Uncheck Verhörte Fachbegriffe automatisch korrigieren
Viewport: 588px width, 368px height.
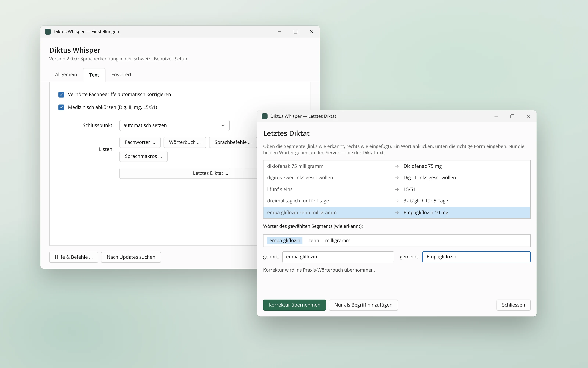click(x=61, y=94)
